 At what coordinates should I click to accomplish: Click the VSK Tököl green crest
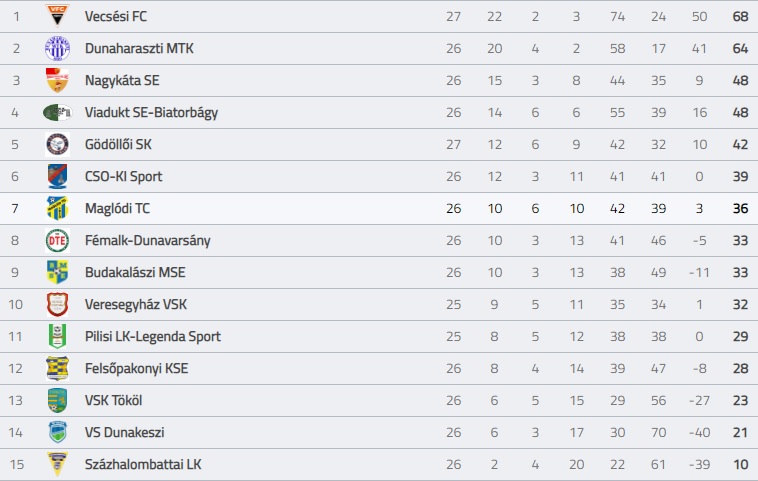pos(57,400)
